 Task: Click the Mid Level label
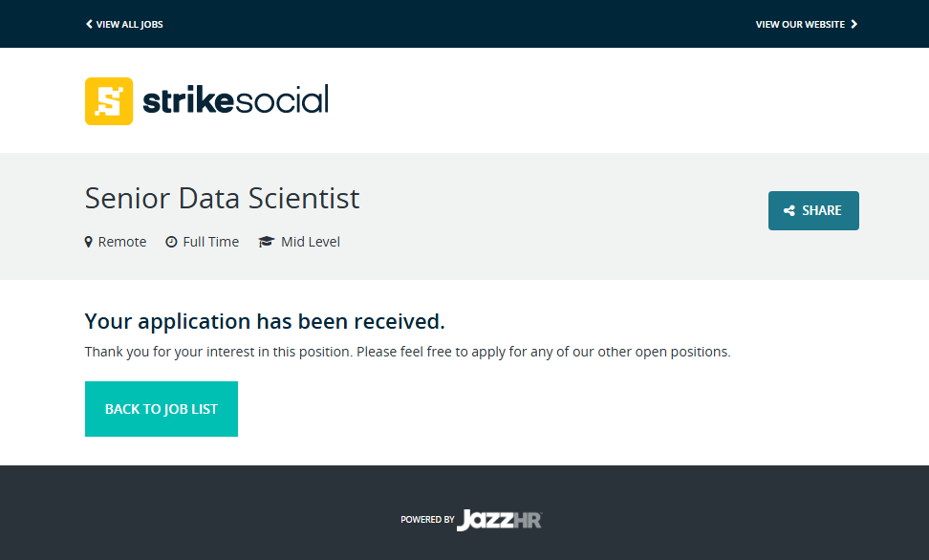point(311,242)
